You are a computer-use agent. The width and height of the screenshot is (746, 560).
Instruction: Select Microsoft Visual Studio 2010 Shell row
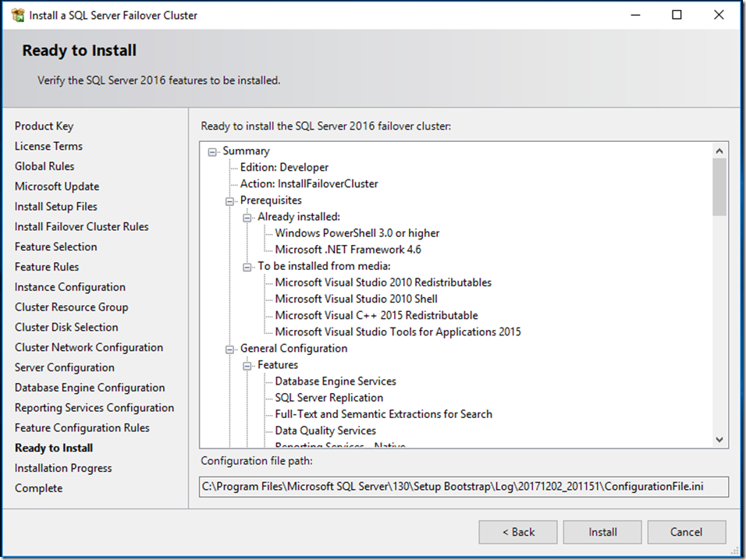(x=356, y=299)
